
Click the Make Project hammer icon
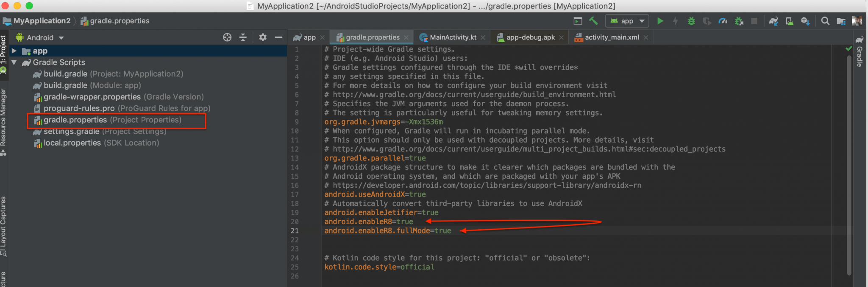(593, 20)
